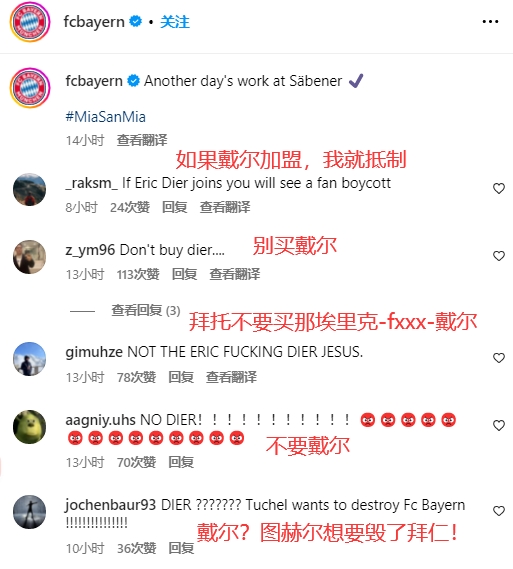The image size is (513, 569).
Task: Open aagniy.uhs green character avatar
Action: (29, 427)
